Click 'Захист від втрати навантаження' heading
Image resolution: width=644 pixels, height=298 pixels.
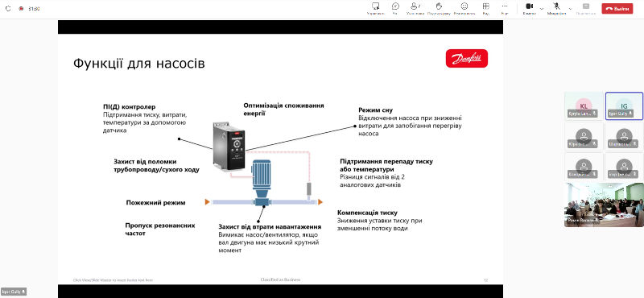[x=270, y=227]
